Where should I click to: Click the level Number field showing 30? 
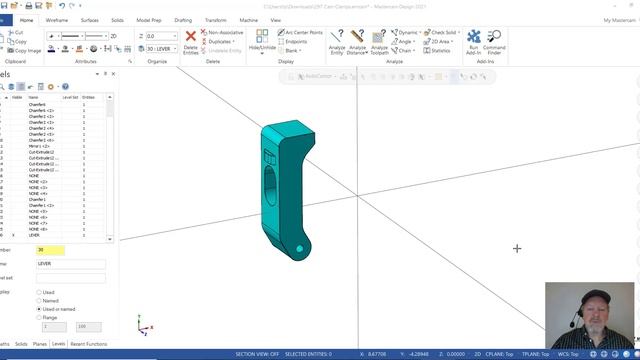click(50, 250)
